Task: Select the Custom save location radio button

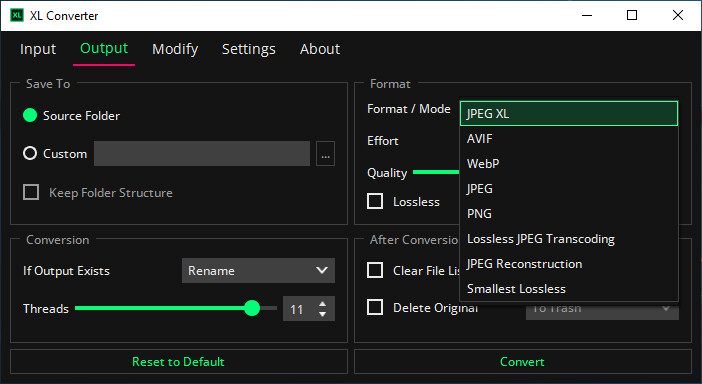Action: tap(30, 154)
